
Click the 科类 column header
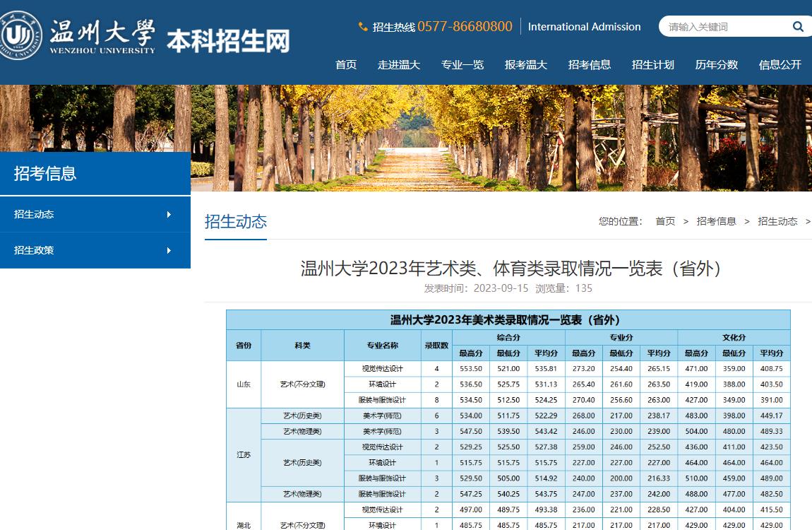tap(302, 345)
